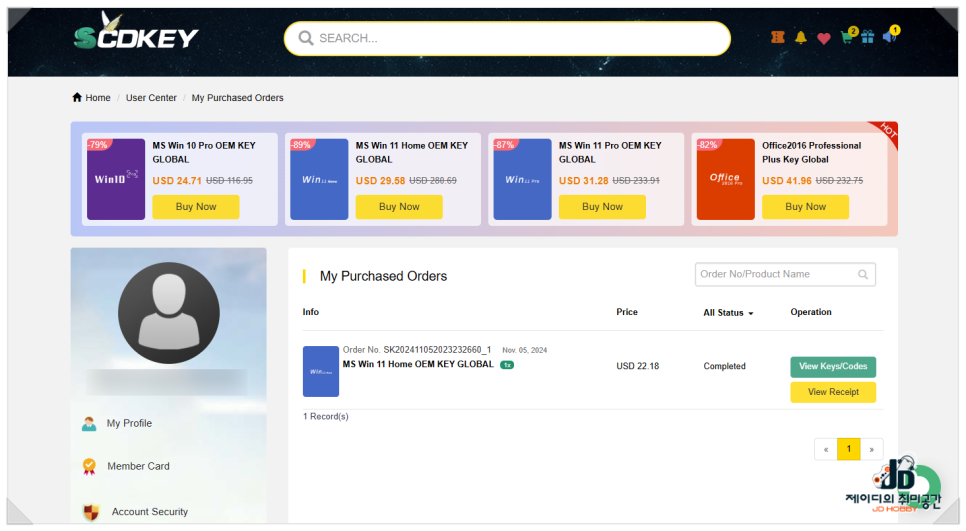Click View Receipt button
966x531 pixels.
833,392
